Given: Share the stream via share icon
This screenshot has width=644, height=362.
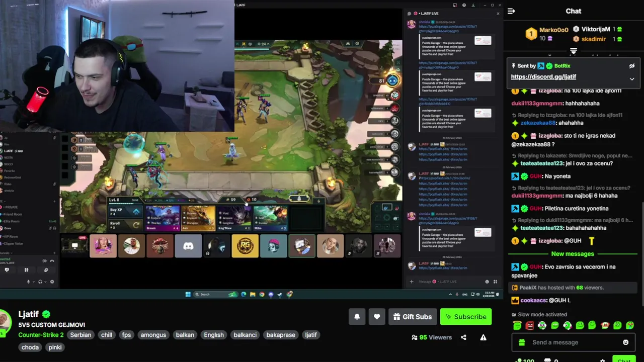Looking at the screenshot, I should pyautogui.click(x=463, y=337).
